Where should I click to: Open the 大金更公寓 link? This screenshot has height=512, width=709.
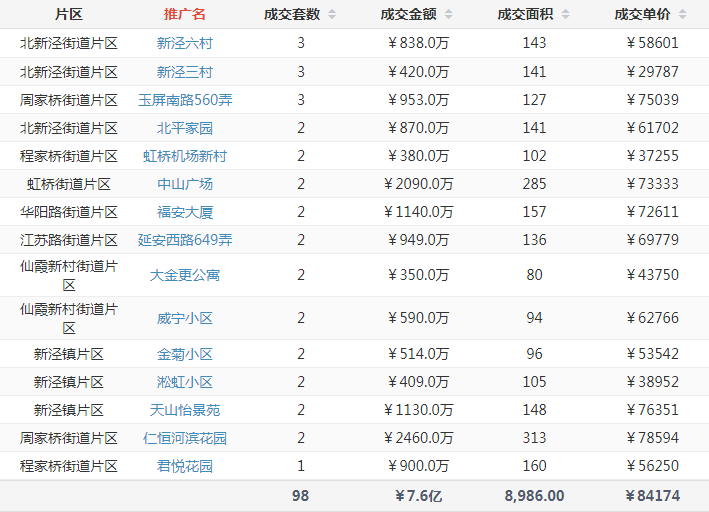[x=184, y=275]
